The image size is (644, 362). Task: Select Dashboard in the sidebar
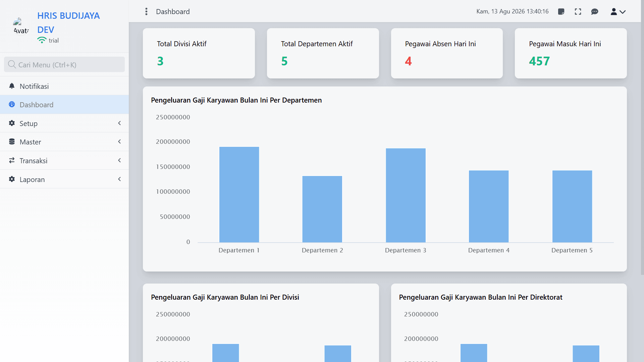pyautogui.click(x=64, y=105)
